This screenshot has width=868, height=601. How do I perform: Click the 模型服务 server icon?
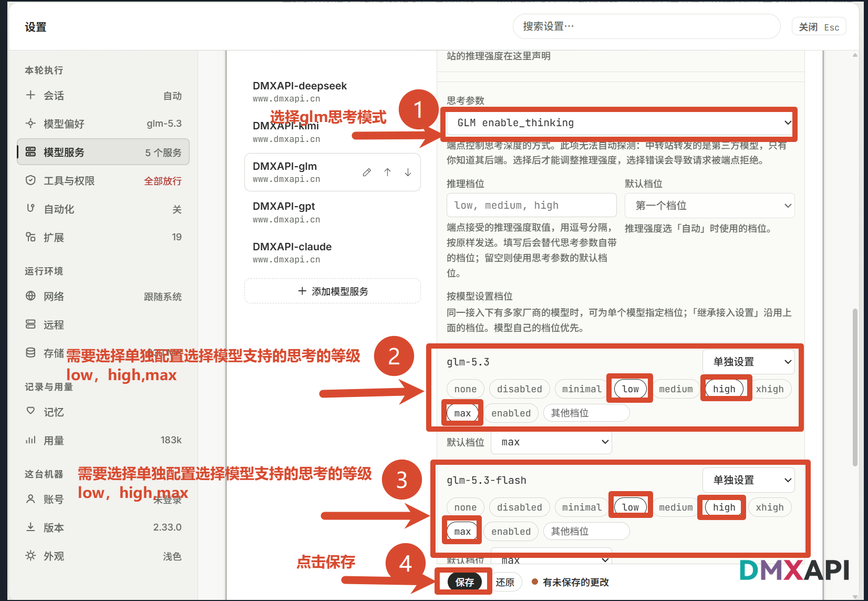click(x=30, y=152)
